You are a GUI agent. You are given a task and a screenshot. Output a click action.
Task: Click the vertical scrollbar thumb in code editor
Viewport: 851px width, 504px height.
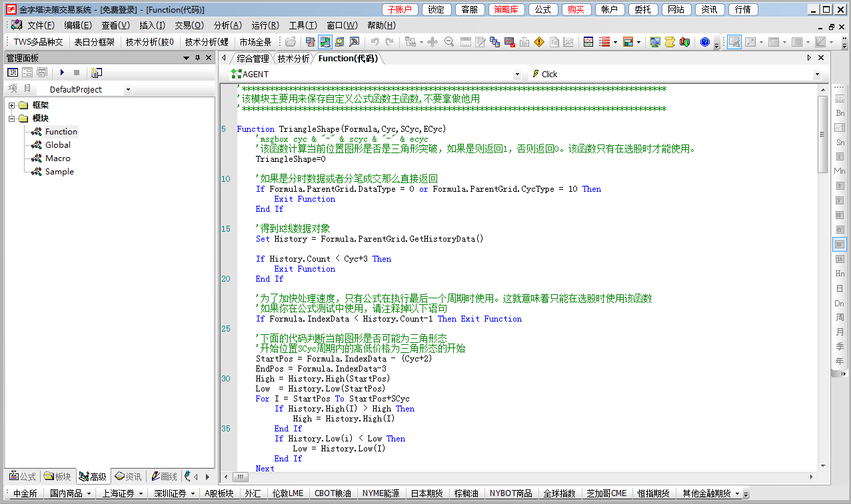coord(823,133)
